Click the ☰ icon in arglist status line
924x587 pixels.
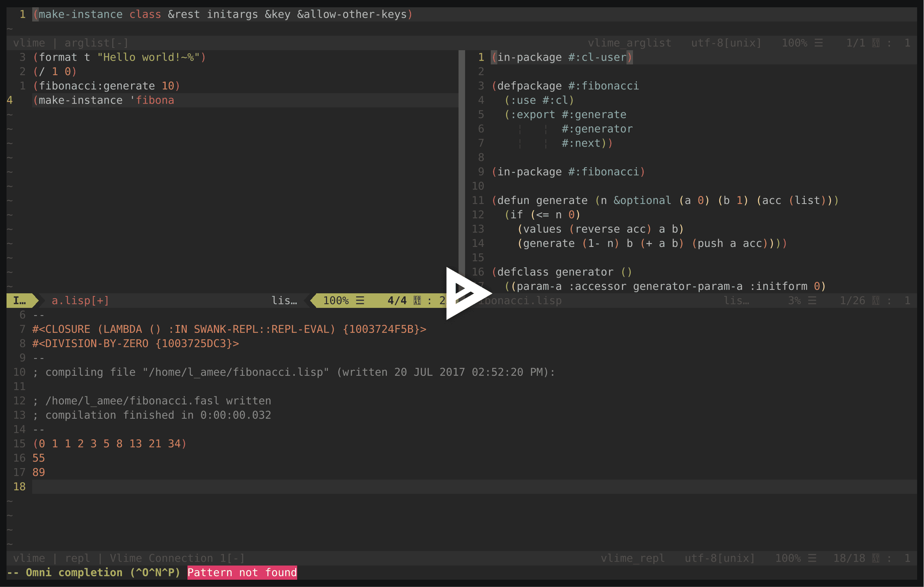pyautogui.click(x=819, y=43)
